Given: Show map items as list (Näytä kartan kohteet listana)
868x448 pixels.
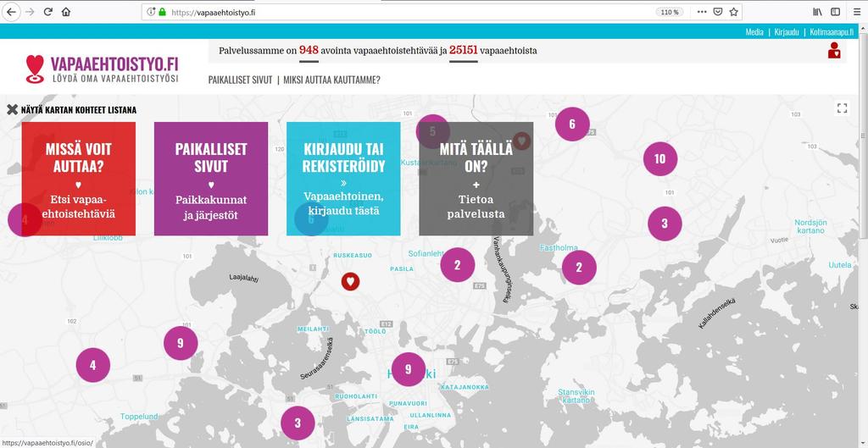Looking at the screenshot, I should [x=72, y=110].
